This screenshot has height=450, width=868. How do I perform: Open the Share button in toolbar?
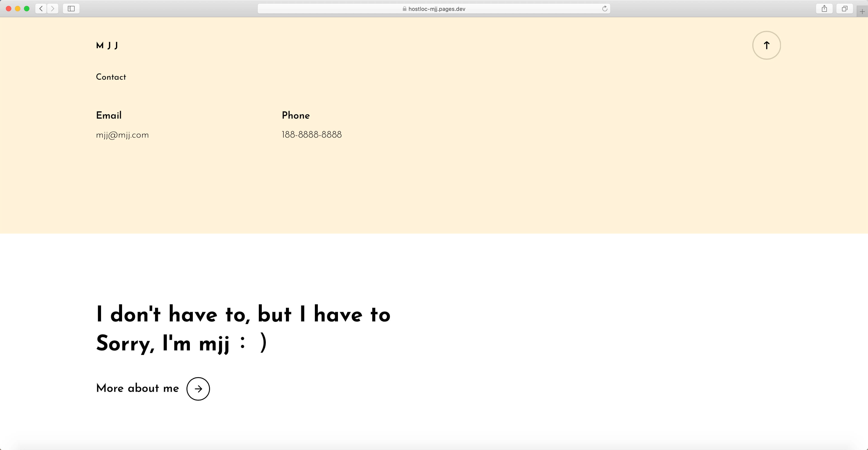[x=824, y=9]
